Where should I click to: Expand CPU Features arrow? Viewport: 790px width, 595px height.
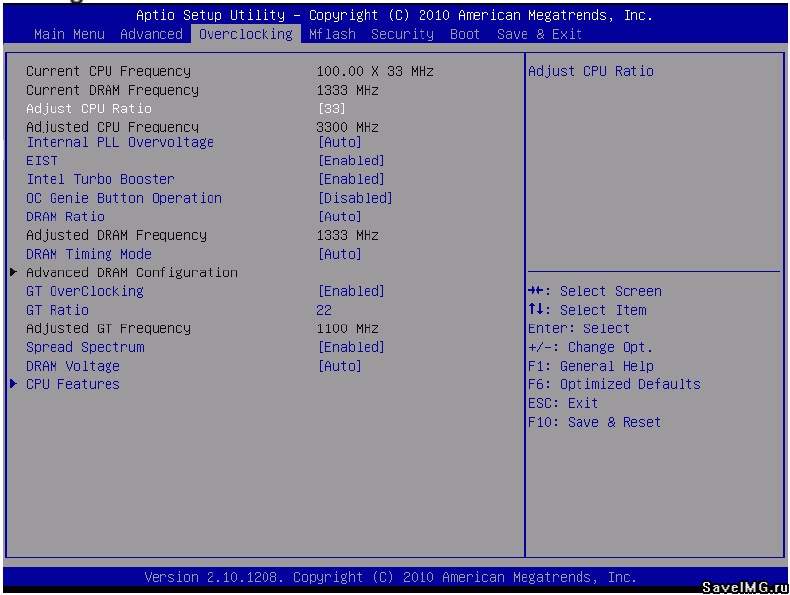[14, 384]
